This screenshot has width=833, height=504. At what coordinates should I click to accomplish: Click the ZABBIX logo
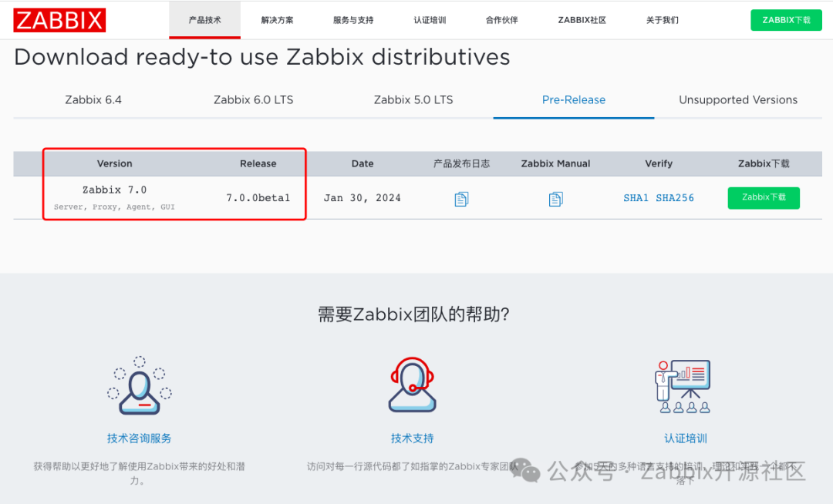pos(59,20)
